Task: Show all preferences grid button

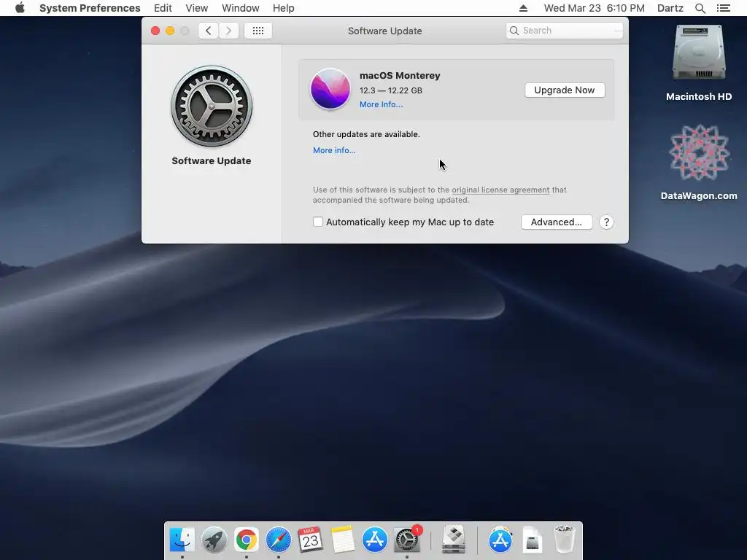Action: pos(258,31)
